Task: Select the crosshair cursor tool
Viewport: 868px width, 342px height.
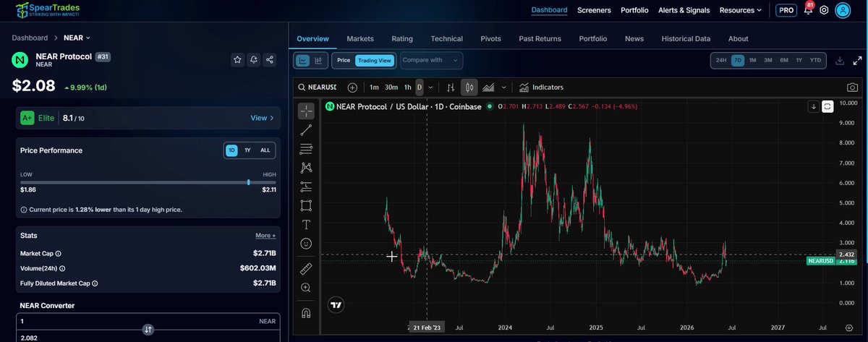Action: pyautogui.click(x=306, y=111)
